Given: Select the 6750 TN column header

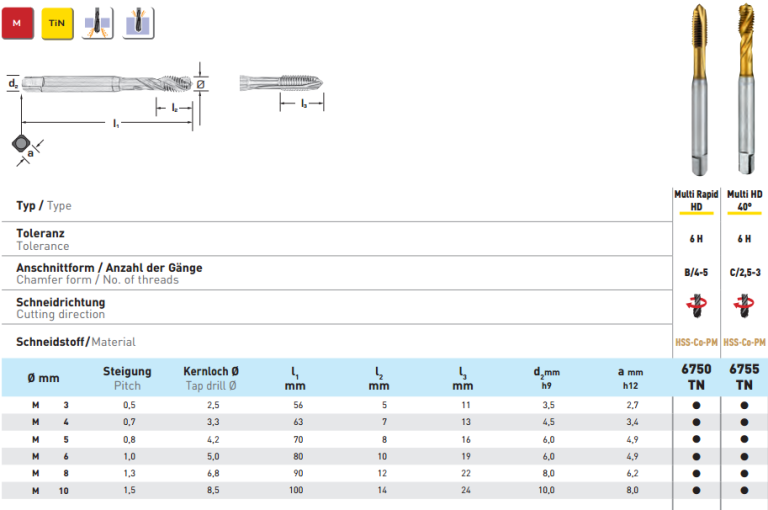Looking at the screenshot, I should click(696, 377).
